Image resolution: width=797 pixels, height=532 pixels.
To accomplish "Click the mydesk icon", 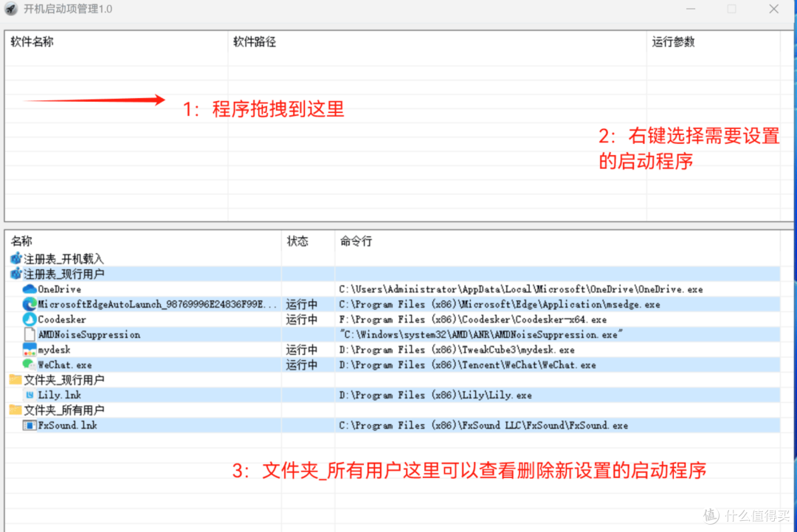I will [x=30, y=350].
